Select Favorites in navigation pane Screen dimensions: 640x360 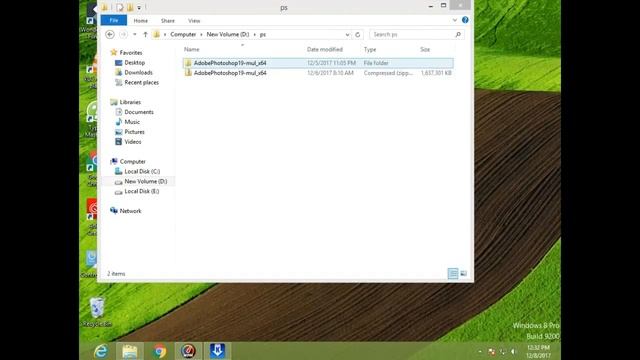pyautogui.click(x=131, y=53)
